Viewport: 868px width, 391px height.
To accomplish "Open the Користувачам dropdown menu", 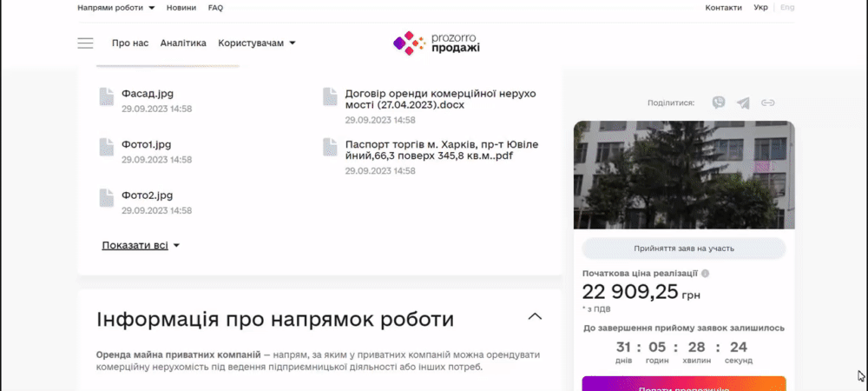I will pyautogui.click(x=257, y=43).
